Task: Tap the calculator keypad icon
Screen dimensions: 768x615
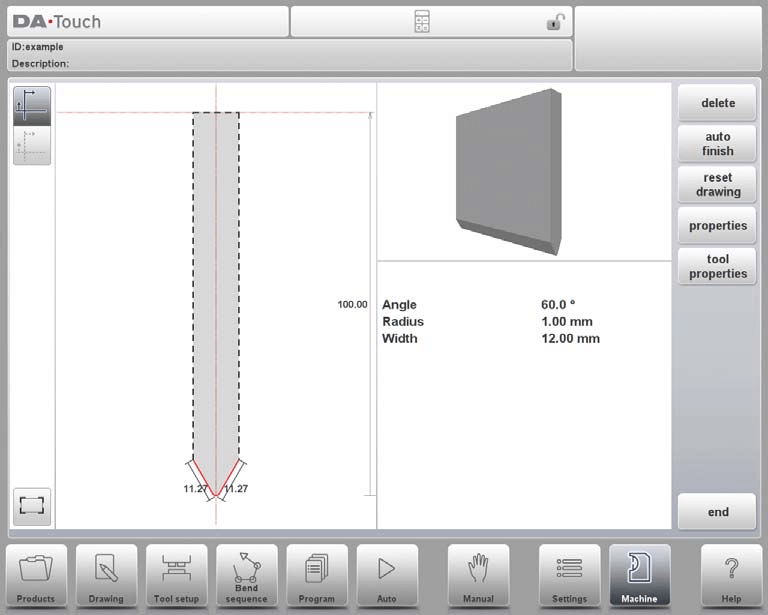Action: click(x=422, y=22)
